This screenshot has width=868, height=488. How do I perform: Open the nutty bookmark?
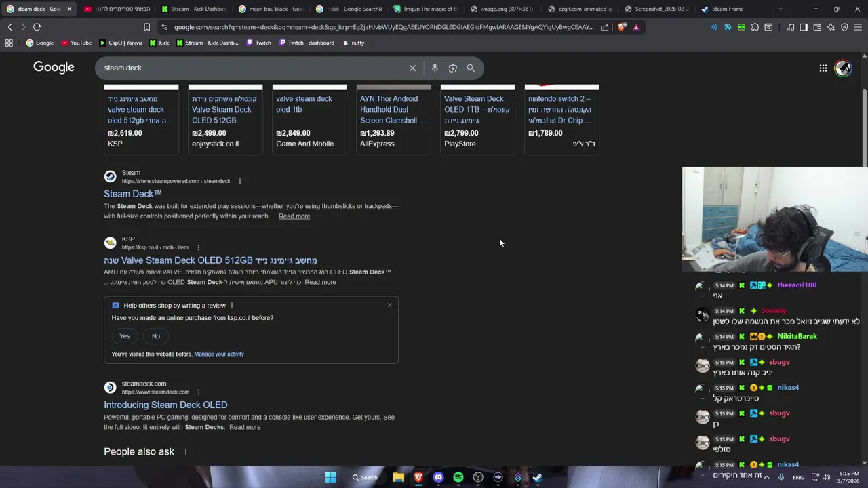coord(353,43)
